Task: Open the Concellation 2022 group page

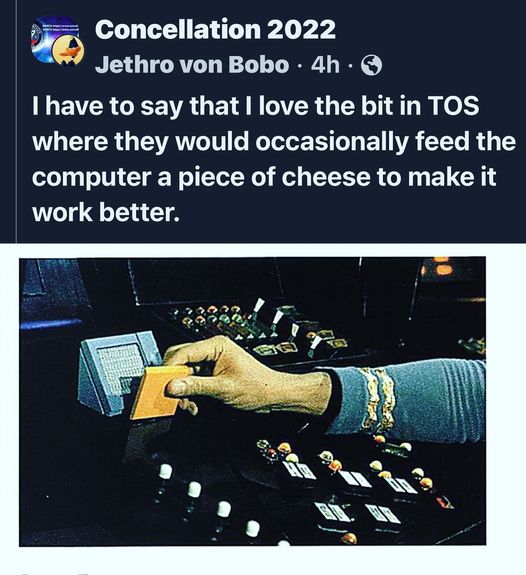Action: click(x=215, y=29)
